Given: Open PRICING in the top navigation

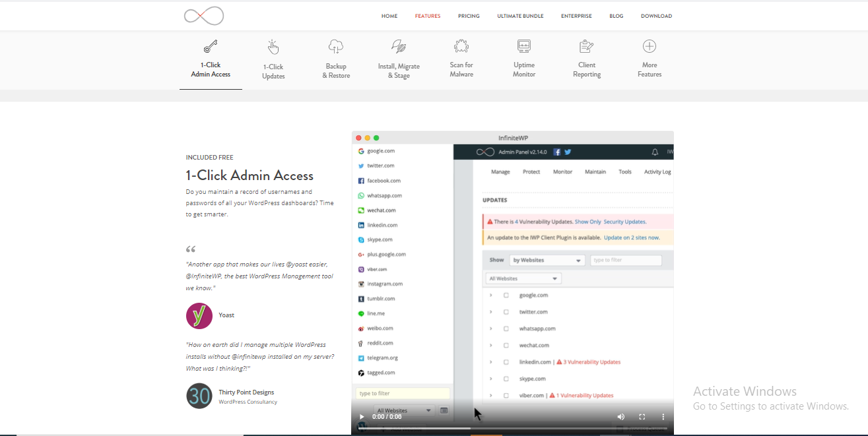Looking at the screenshot, I should [469, 16].
